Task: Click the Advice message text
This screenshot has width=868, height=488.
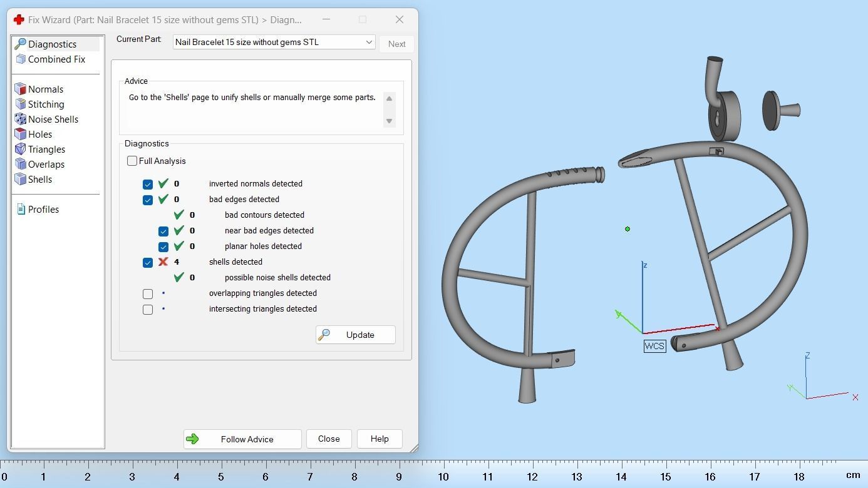Action: click(252, 98)
